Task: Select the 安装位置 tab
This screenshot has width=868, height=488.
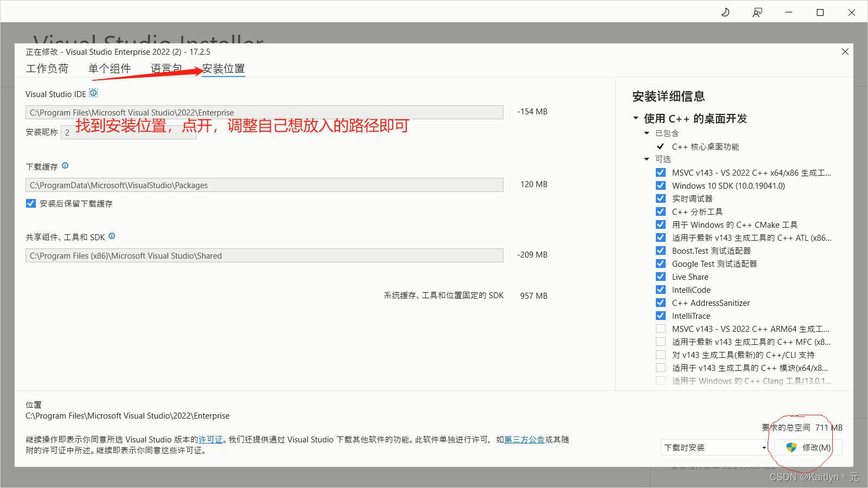Action: click(x=224, y=68)
